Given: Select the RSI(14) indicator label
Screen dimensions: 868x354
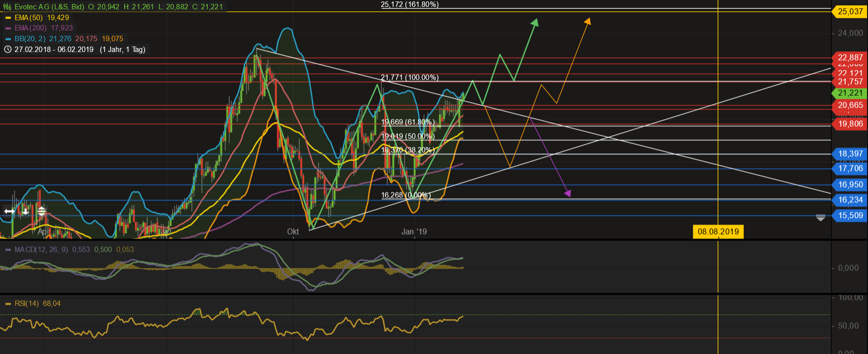Looking at the screenshot, I should coord(26,304).
